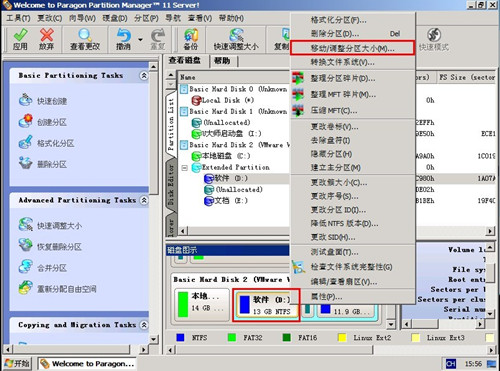Open the vertical Disk Editor tab
Screen dimensions: 500x371
pos(171,184)
